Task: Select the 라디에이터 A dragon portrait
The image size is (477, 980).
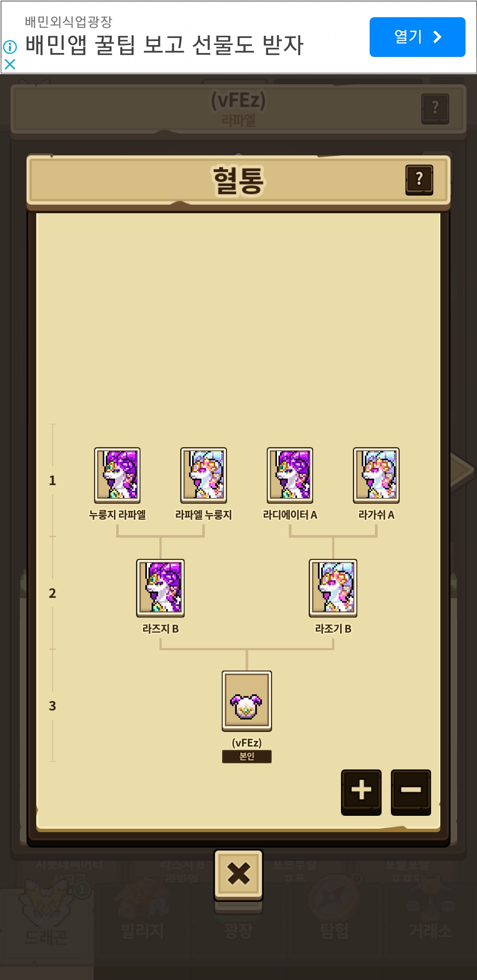Action: [x=290, y=475]
